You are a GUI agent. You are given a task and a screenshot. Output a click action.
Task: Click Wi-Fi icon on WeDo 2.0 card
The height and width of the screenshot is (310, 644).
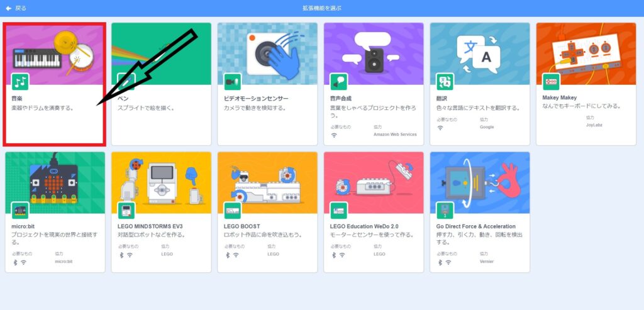pos(342,255)
